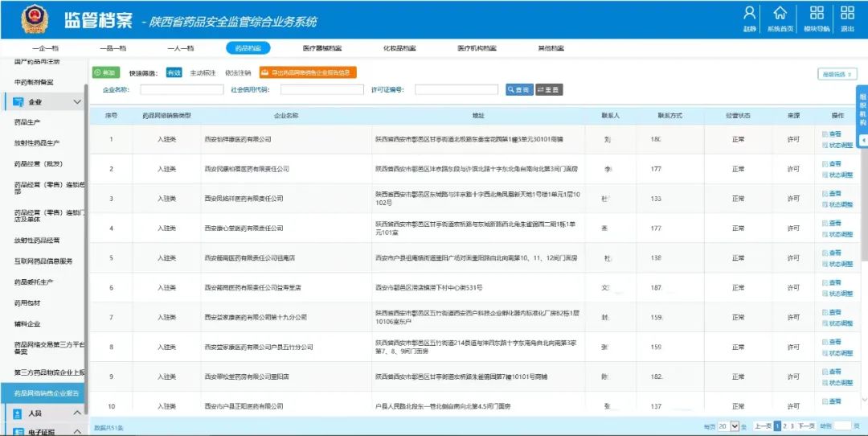Click 下一页 in the pagination
Image resolution: width=868 pixels, height=436 pixels.
tap(806, 426)
